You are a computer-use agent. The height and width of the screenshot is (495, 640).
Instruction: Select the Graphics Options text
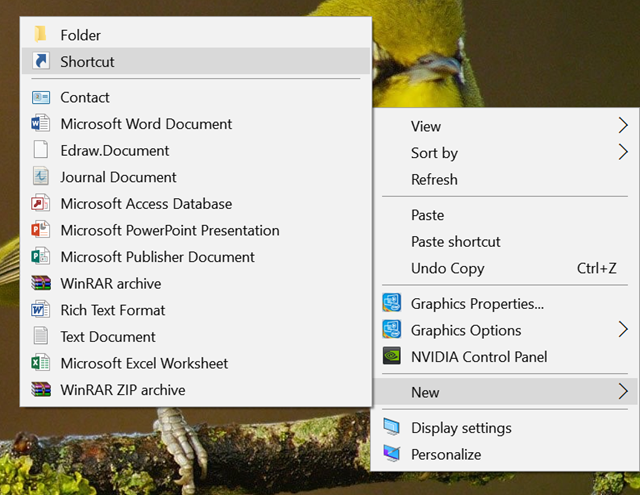466,330
